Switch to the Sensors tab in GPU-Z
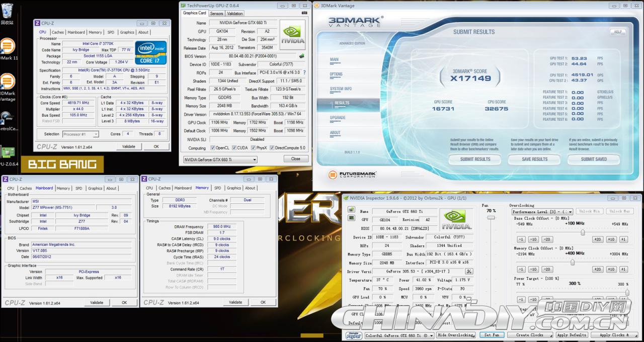644x342 pixels. 216,14
